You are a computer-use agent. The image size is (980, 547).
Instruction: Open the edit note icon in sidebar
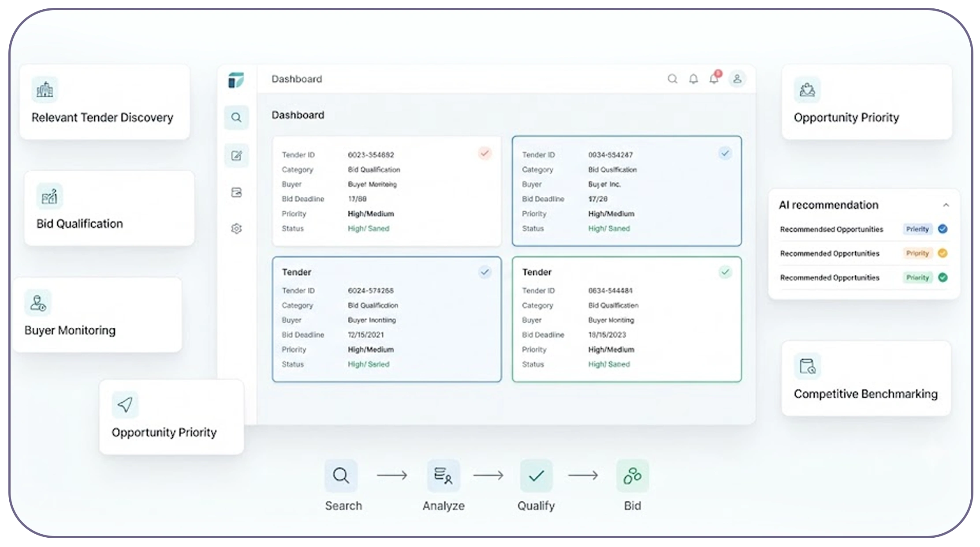click(236, 155)
